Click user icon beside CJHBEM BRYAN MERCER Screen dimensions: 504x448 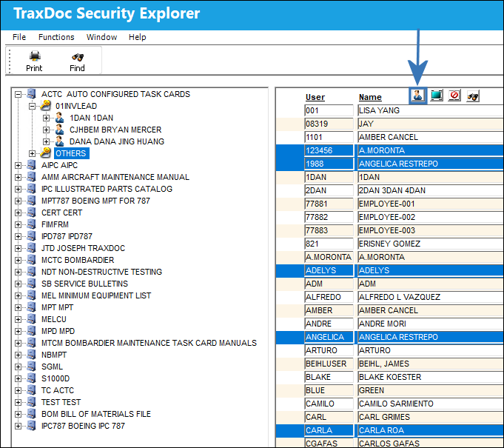(60, 130)
